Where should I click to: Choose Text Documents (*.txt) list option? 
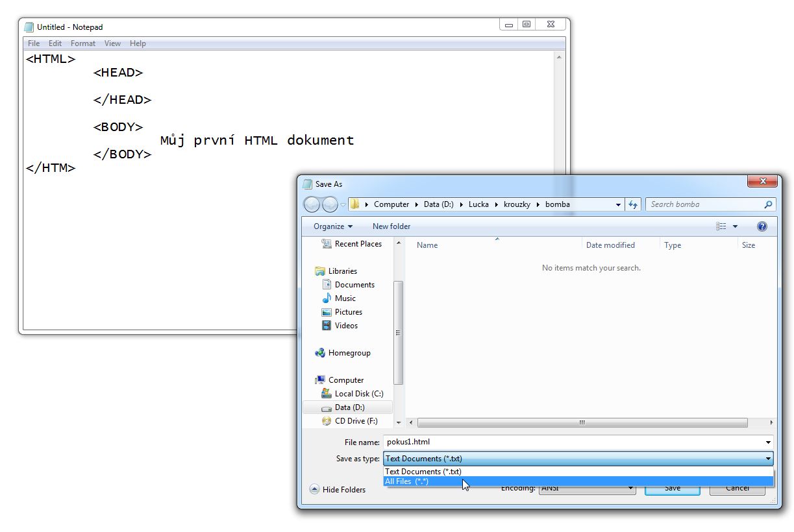click(x=423, y=472)
